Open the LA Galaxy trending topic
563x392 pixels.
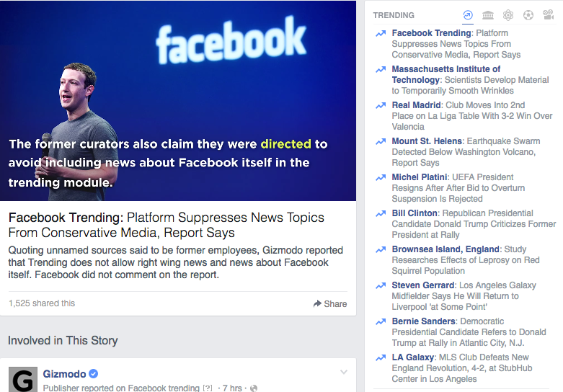pos(413,357)
